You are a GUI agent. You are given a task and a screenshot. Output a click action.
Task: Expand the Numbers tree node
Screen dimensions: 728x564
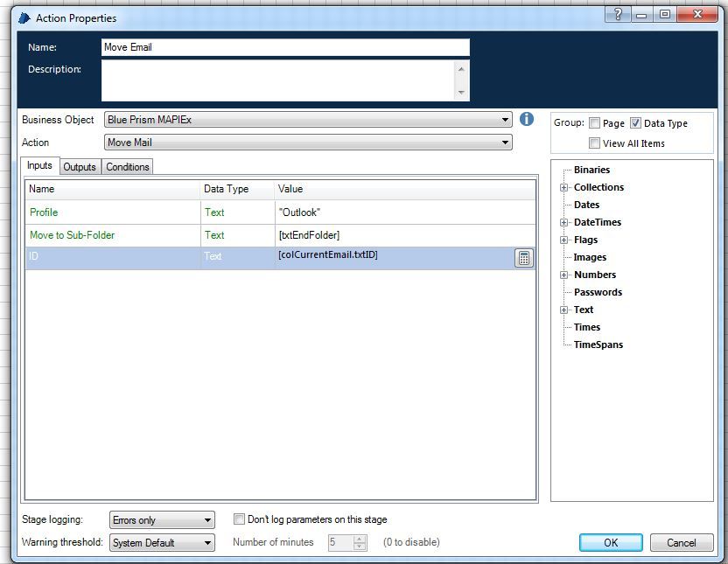[x=563, y=275]
